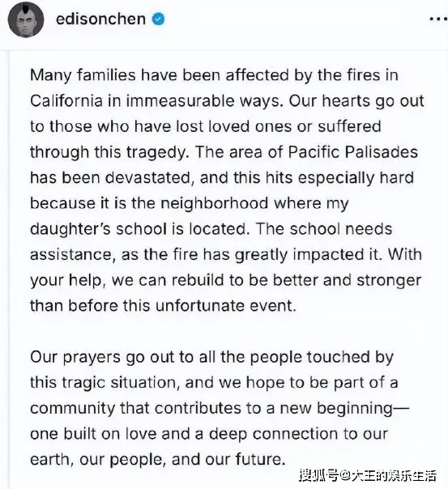Click the phrase "deep connection"
The height and width of the screenshot is (489, 448).
(x=271, y=434)
